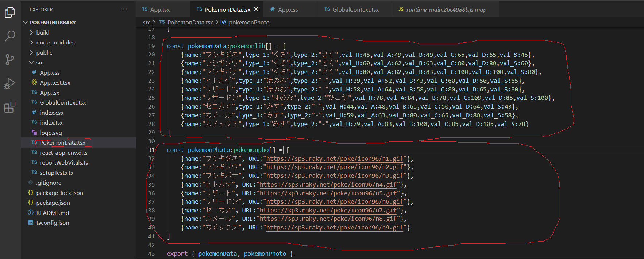Image resolution: width=644 pixels, height=259 pixels.
Task: Follow the n2.gif URL link on line 33
Action: [335, 167]
